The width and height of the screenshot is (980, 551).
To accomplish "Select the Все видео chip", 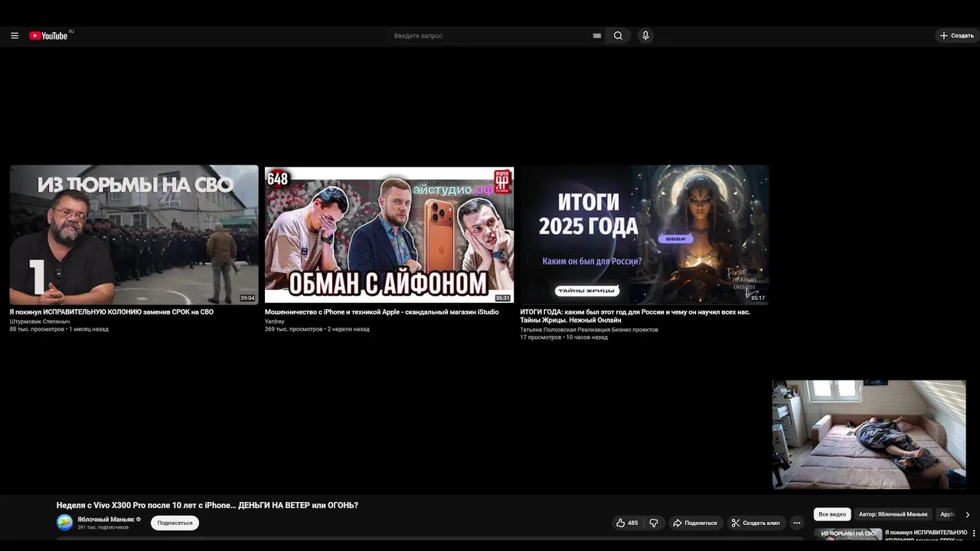I will click(x=832, y=514).
